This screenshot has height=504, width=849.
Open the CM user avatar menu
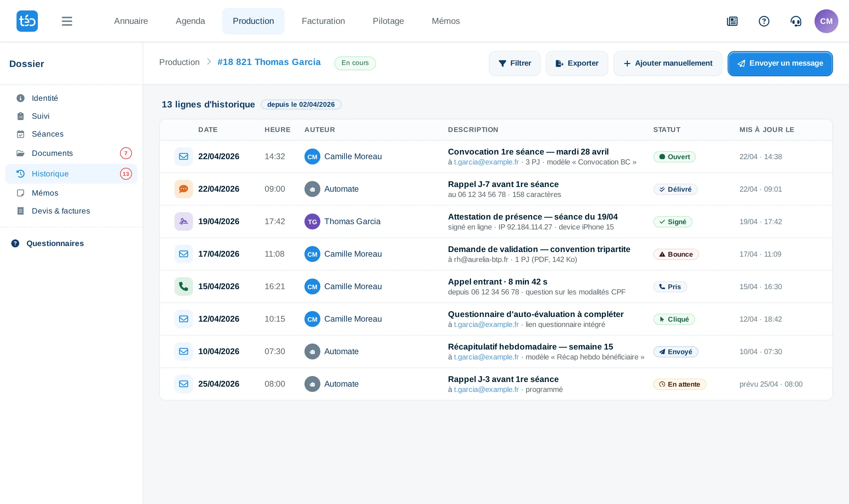click(826, 21)
